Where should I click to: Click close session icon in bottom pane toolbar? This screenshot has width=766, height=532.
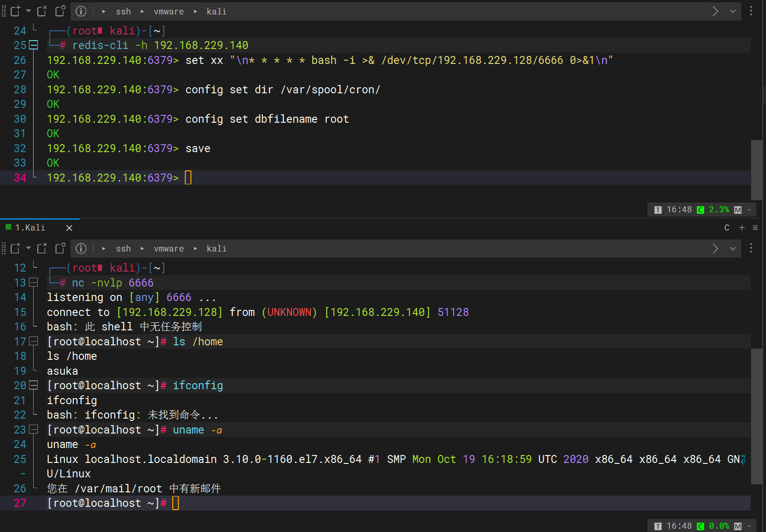(x=42, y=248)
